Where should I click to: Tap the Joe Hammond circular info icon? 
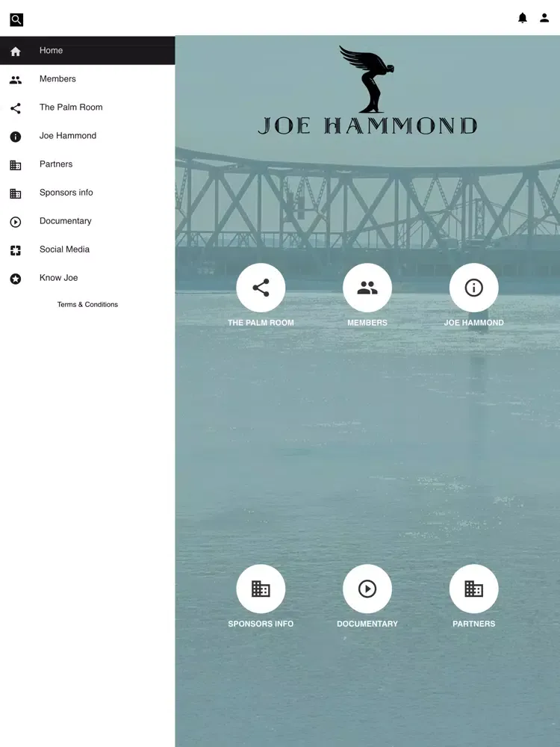coord(474,288)
